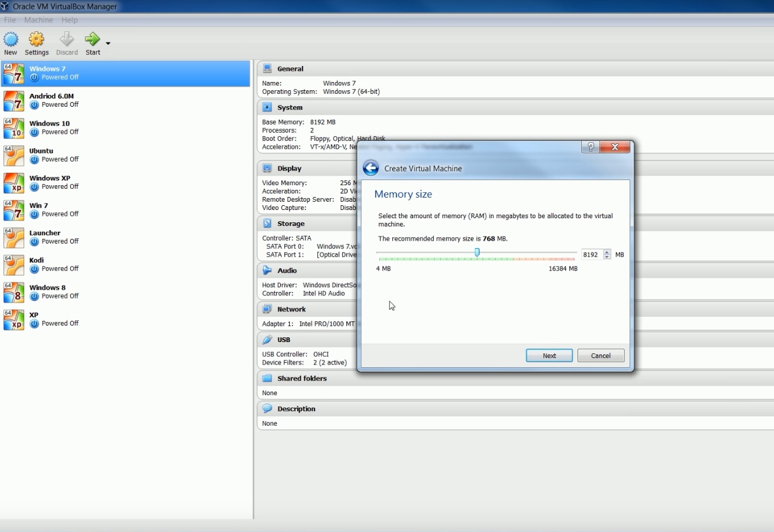Select the Launcher VM icon
Screen dimensions: 774x532
pyautogui.click(x=14, y=237)
